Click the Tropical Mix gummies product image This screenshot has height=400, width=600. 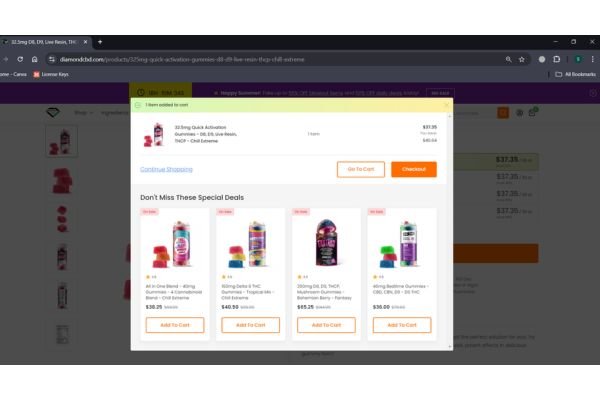click(250, 243)
